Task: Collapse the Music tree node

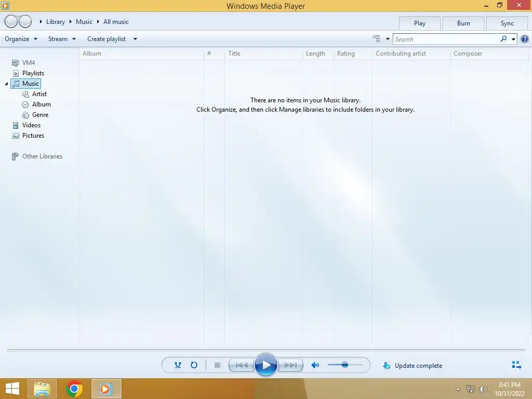Action: pos(6,84)
